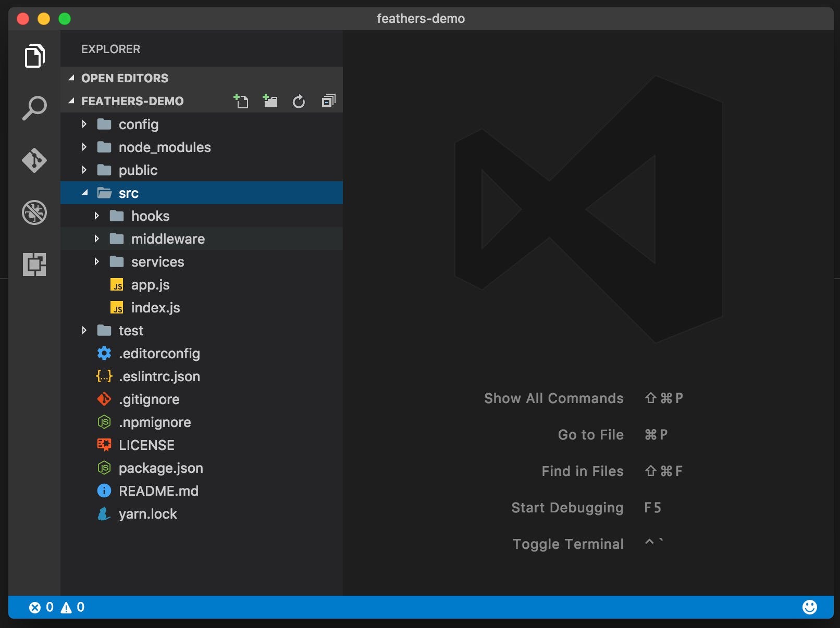Screen dimensions: 840x628
Task: Open the Source Control git view
Action: click(x=34, y=160)
